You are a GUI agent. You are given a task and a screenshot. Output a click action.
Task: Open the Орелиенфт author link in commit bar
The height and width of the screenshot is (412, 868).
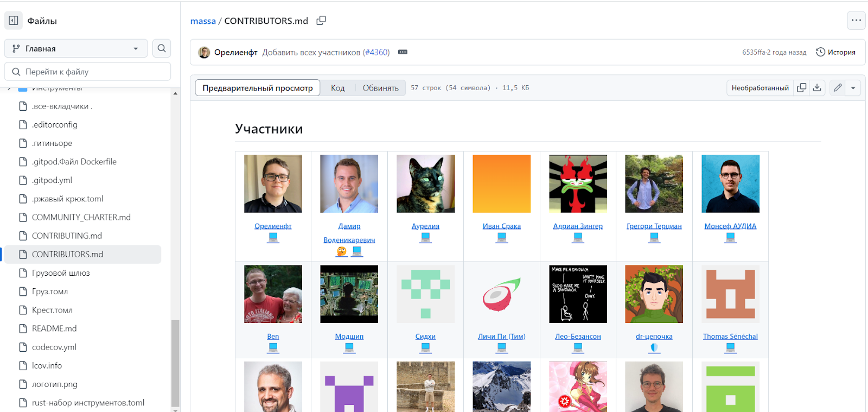coord(235,52)
